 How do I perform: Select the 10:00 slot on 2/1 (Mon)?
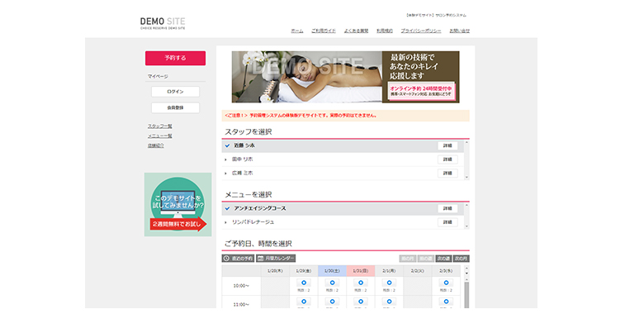click(x=389, y=283)
